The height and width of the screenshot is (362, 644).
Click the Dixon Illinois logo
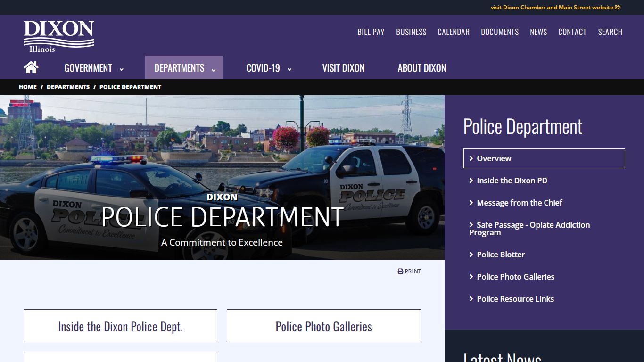(x=59, y=36)
